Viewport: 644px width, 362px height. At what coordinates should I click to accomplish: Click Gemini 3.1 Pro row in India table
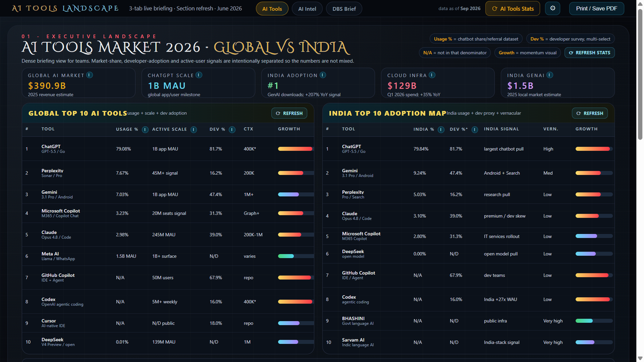coord(469,173)
